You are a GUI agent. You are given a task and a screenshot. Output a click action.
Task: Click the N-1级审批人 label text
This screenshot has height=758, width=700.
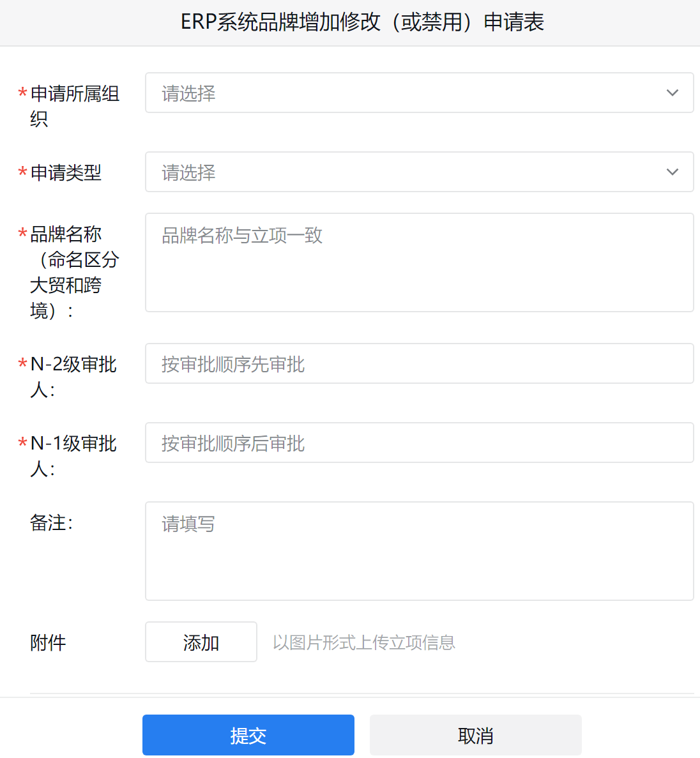click(73, 457)
